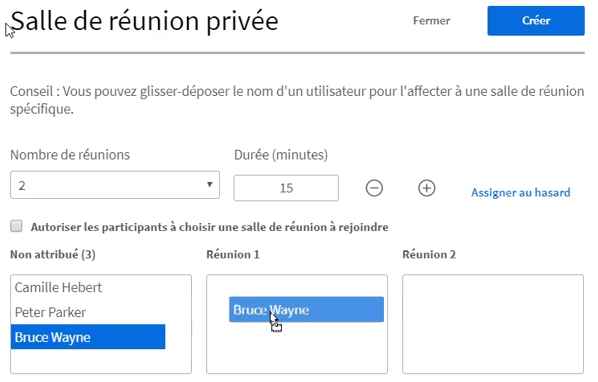Click the Réunion 1 column header
This screenshot has width=598, height=382.
pyautogui.click(x=233, y=255)
